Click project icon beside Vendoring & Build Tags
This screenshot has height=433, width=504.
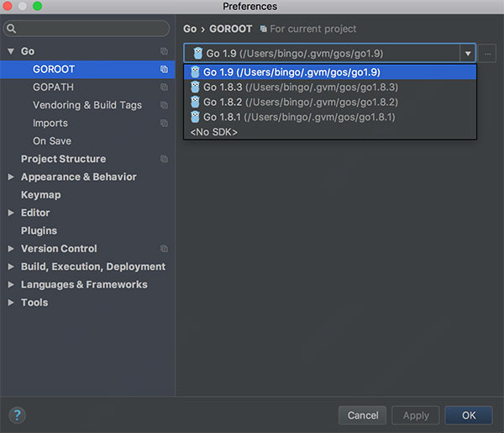coord(164,105)
